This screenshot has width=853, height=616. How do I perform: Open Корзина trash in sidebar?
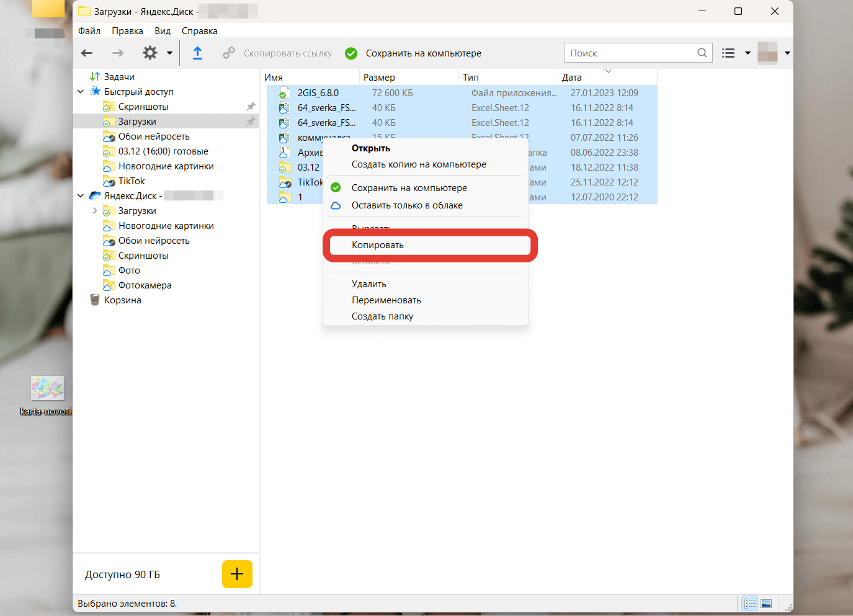(x=122, y=300)
